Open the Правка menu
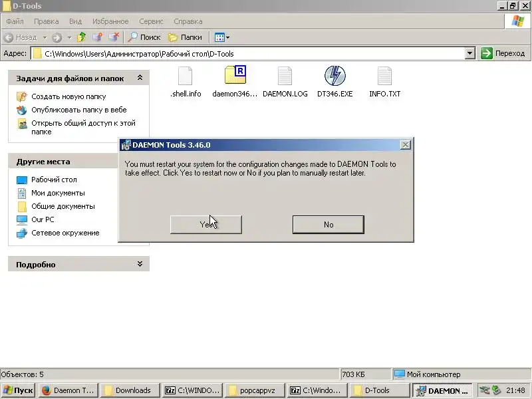Screen dimensions: 532x399 (x=46, y=21)
